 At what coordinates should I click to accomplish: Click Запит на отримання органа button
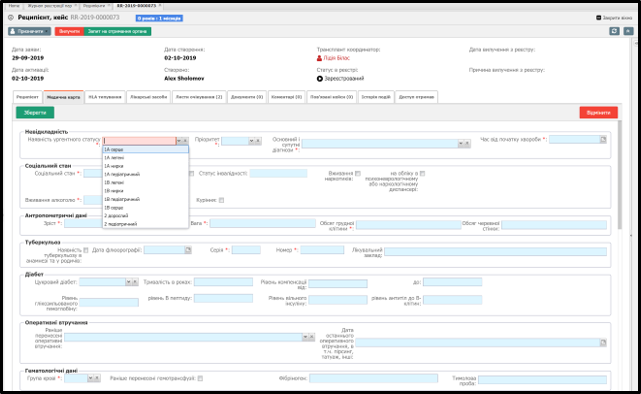click(117, 31)
